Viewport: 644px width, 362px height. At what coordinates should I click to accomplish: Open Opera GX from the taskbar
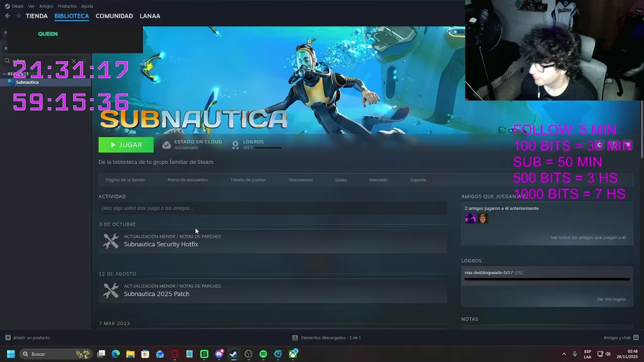[175, 354]
